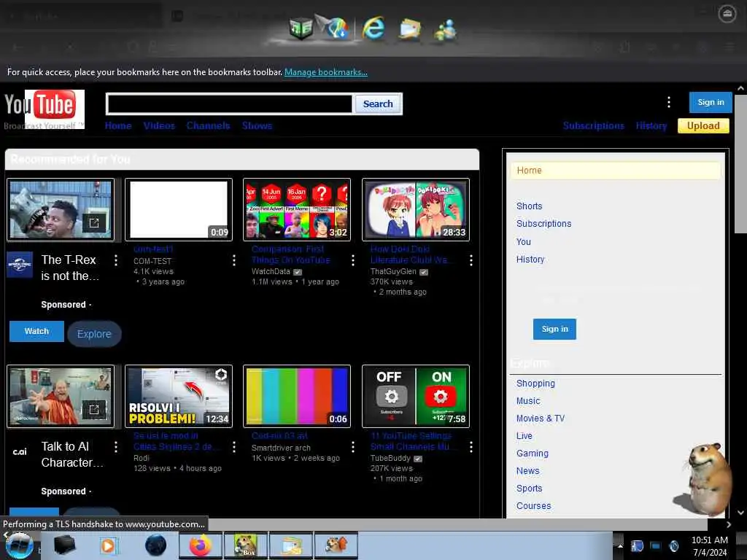Open Internet Explorer from the dock
This screenshot has width=747, height=560.
pyautogui.click(x=373, y=28)
